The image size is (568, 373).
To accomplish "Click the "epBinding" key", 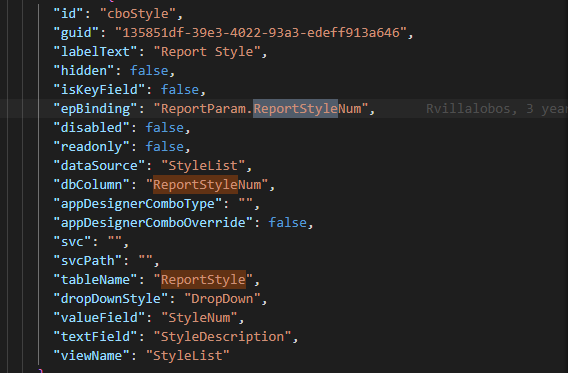I will pos(95,109).
